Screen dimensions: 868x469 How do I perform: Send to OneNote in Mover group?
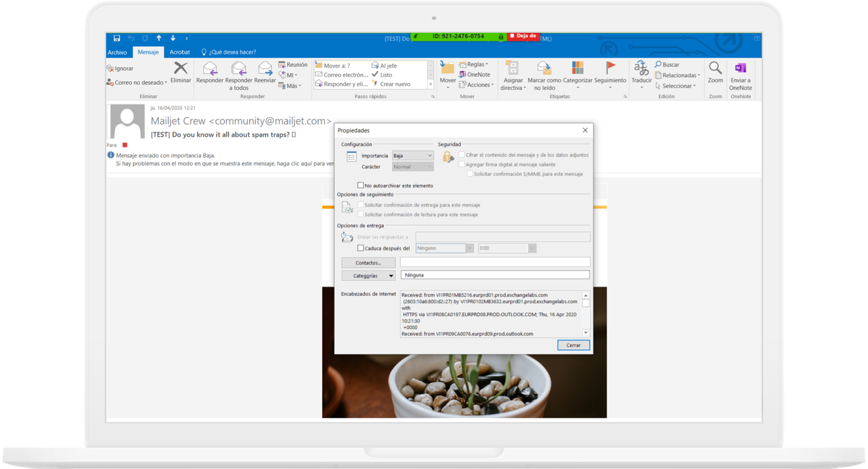[475, 75]
